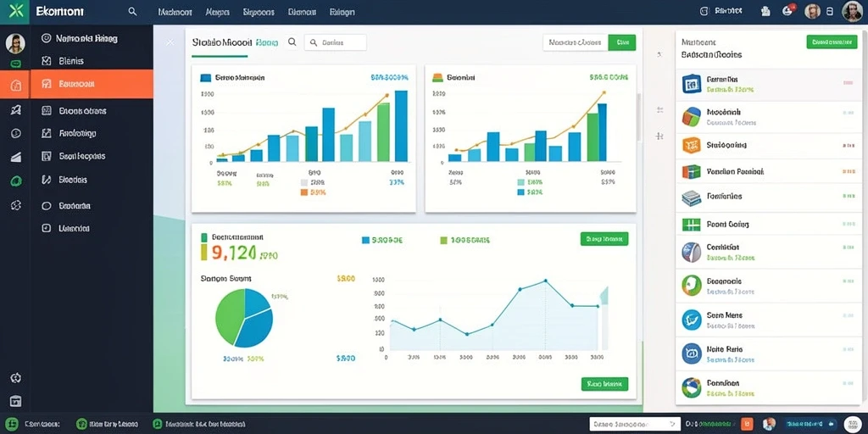868x434 pixels.
Task: Select the orange highlighted sidebar home icon
Action: pos(15,85)
